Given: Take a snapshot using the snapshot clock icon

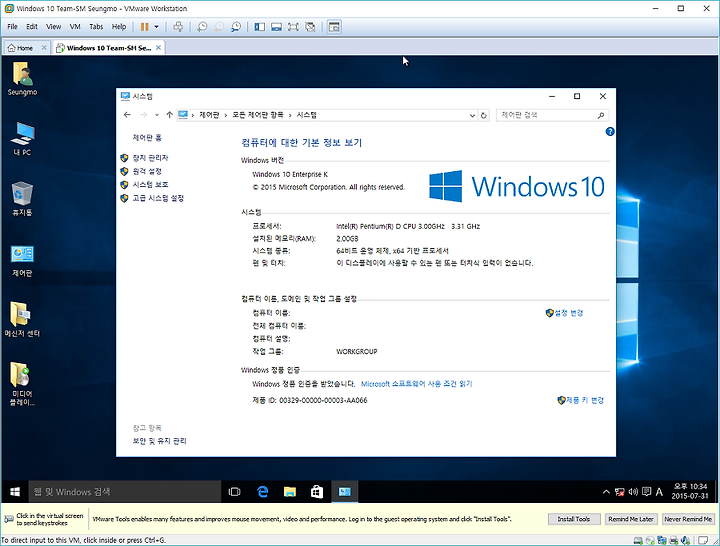Looking at the screenshot, I should [x=202, y=27].
